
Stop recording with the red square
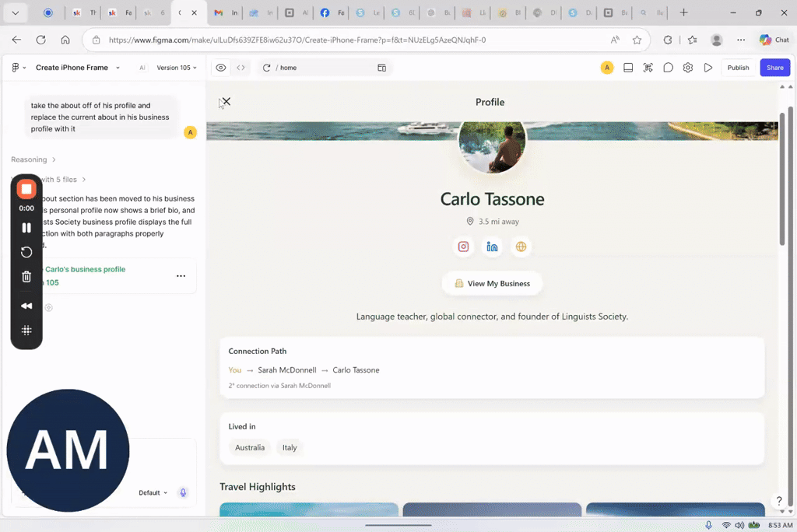pos(26,189)
